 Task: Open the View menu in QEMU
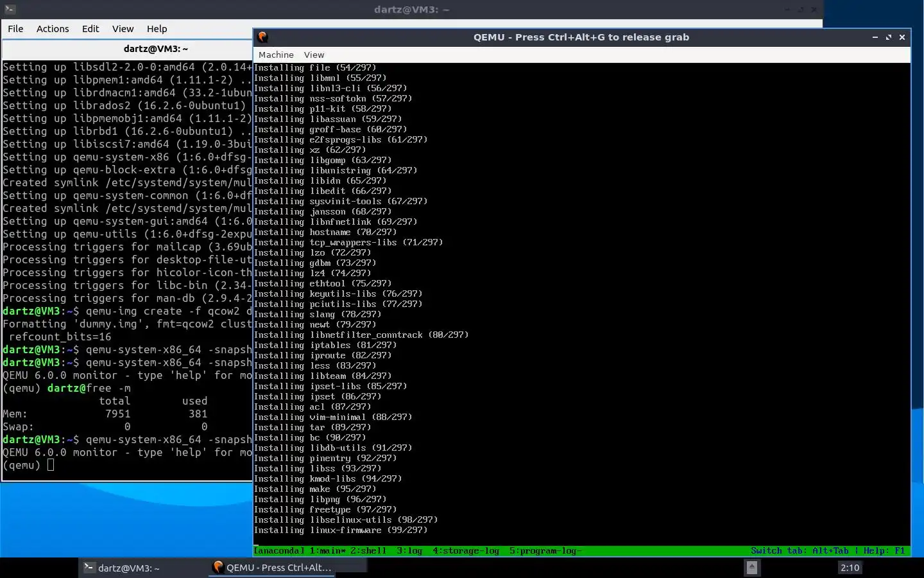coord(314,55)
